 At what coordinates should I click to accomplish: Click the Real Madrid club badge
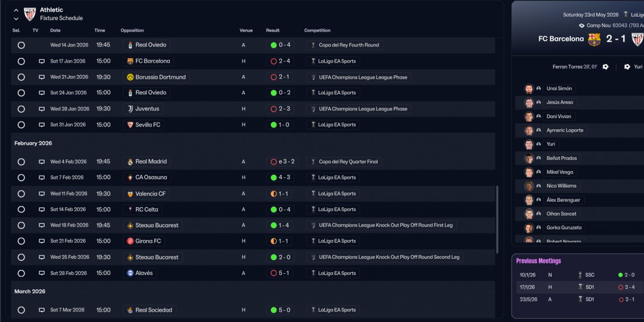pyautogui.click(x=130, y=162)
